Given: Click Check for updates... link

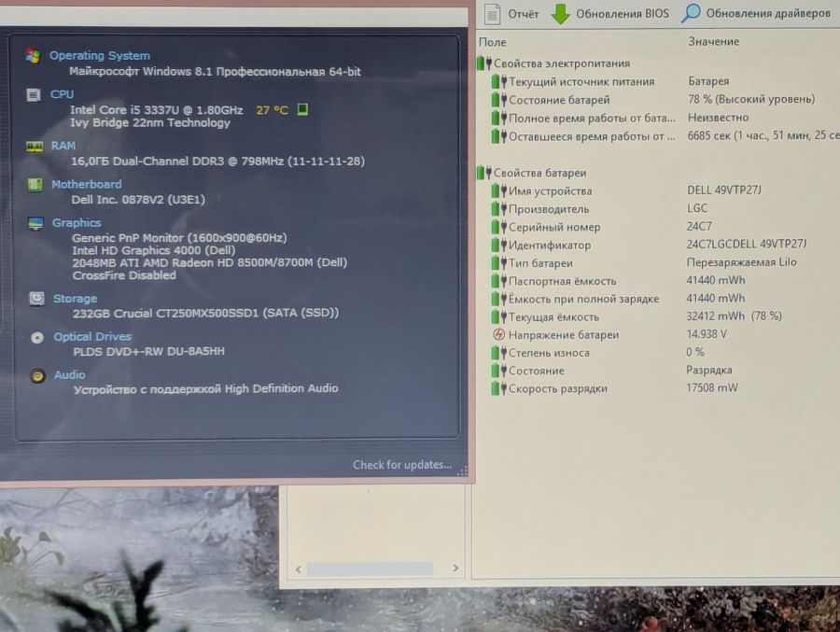Looking at the screenshot, I should coord(401,465).
